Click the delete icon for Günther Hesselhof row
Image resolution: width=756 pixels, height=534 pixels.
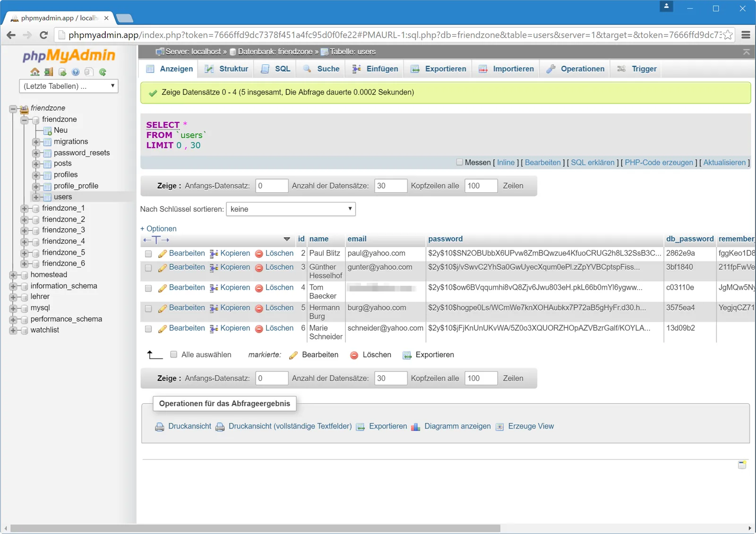click(259, 268)
